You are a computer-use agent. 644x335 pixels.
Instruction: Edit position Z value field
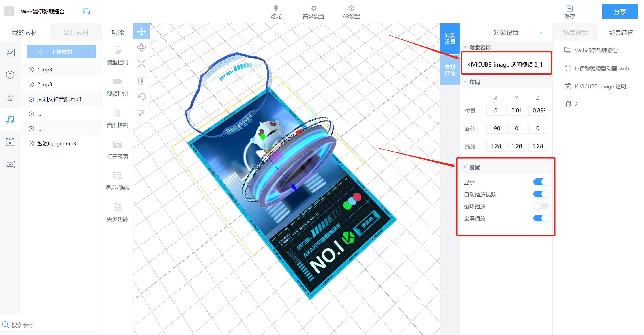click(537, 110)
